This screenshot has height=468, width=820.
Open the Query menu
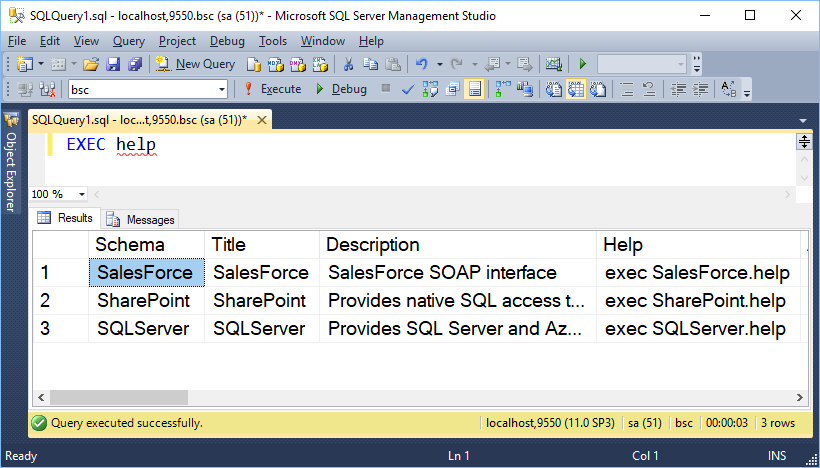pos(129,41)
